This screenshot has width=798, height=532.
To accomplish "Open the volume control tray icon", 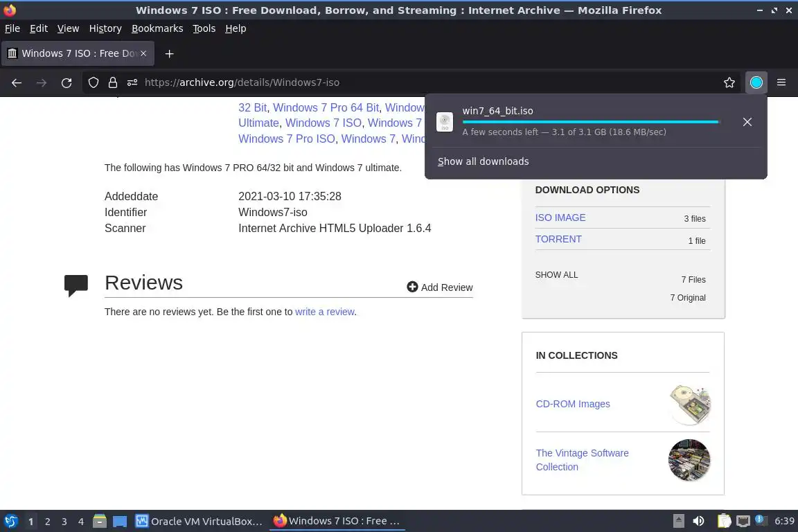I will [699, 521].
